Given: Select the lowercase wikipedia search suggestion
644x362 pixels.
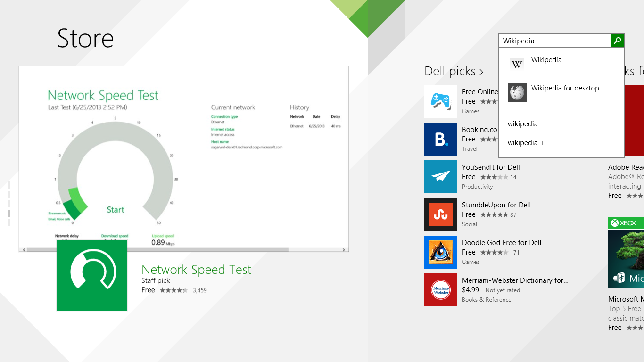Looking at the screenshot, I should point(523,124).
